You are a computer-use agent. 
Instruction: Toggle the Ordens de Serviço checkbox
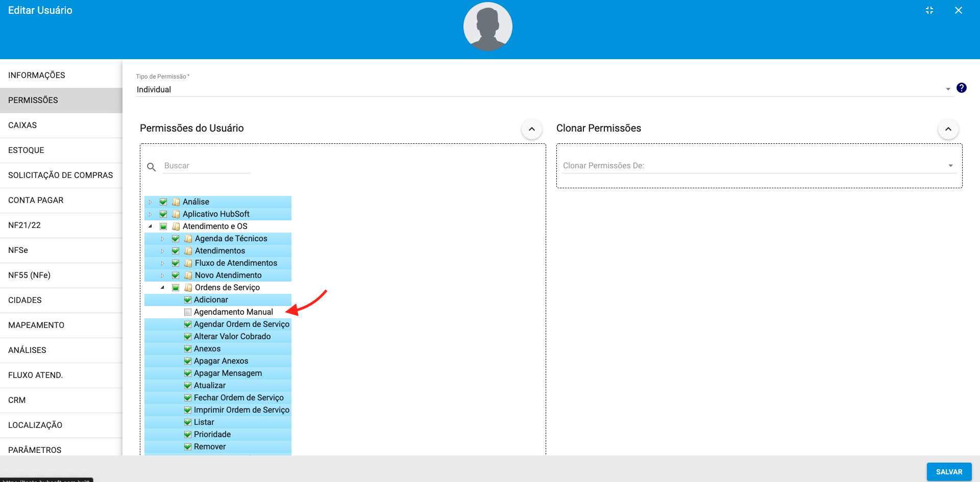pos(176,288)
